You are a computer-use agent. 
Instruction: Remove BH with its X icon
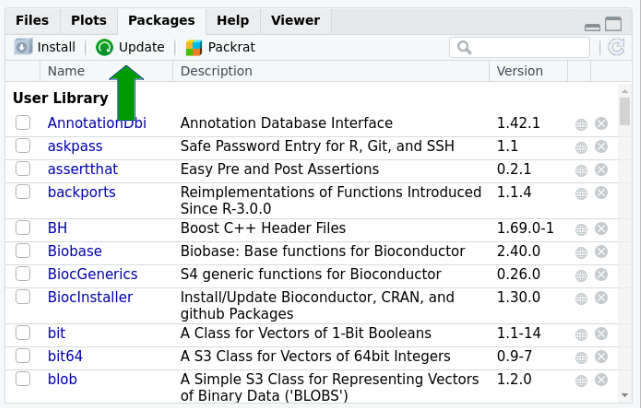pyautogui.click(x=601, y=229)
